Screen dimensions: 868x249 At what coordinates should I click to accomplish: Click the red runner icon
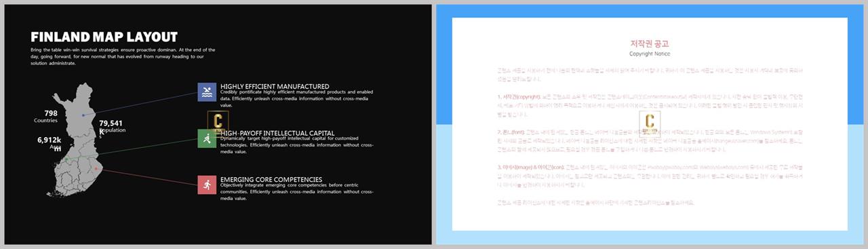tap(207, 185)
